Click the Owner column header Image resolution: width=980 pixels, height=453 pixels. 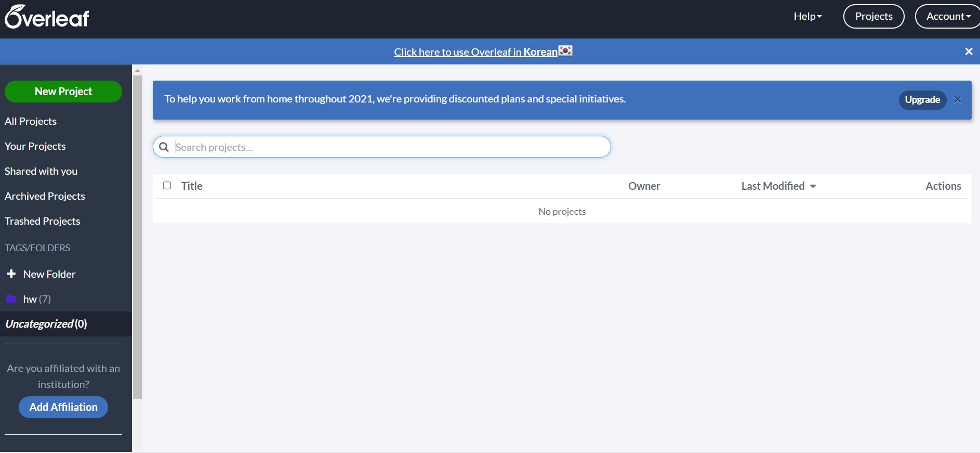click(644, 186)
